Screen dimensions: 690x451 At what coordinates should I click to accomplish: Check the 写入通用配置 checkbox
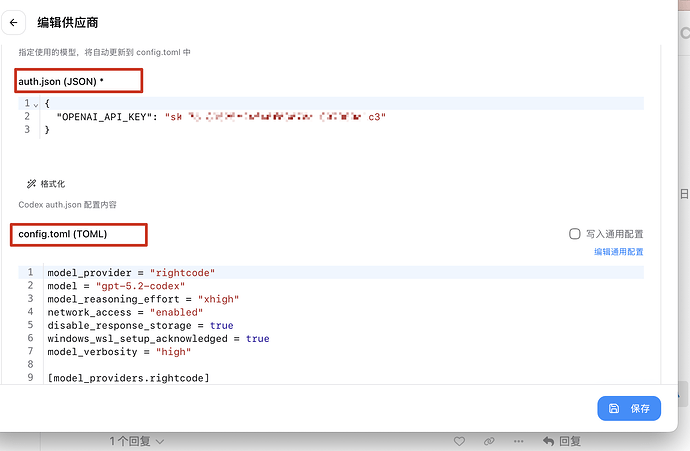[575, 234]
